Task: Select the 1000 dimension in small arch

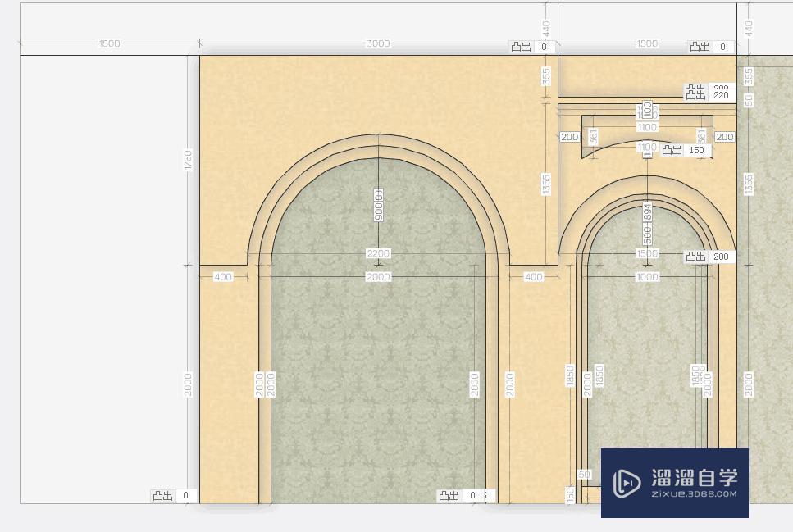Action: (x=647, y=277)
